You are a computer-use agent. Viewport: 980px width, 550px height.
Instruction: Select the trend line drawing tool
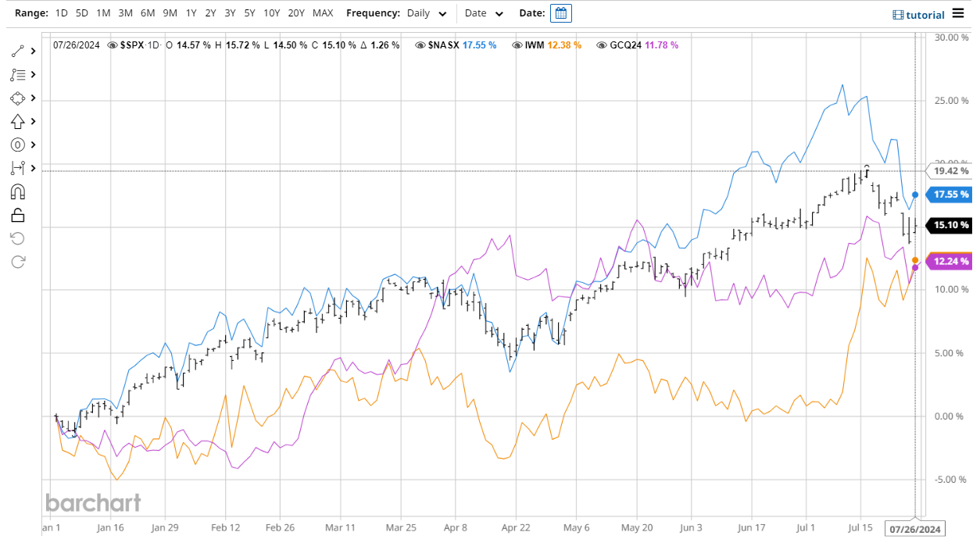coord(18,51)
